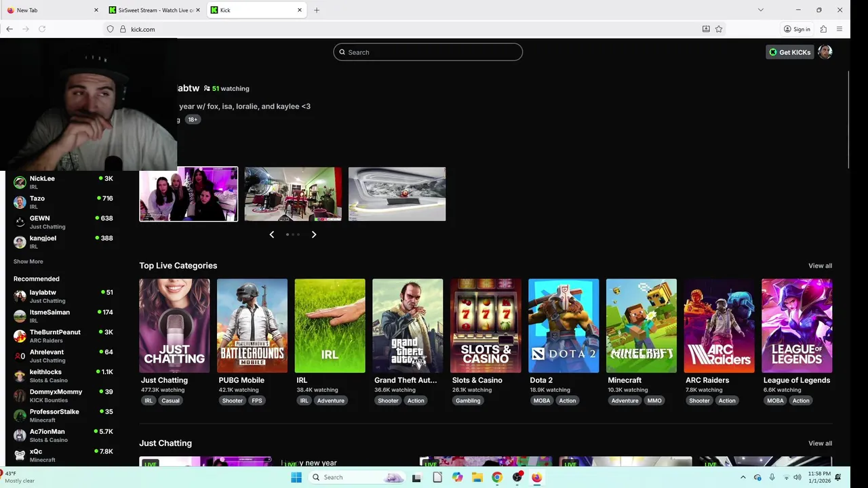Open the Just Chatting category card
The image size is (868, 488).
(x=174, y=326)
